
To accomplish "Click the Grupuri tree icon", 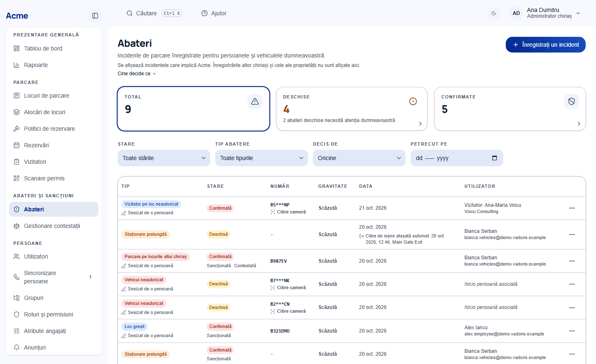I will pos(17,298).
